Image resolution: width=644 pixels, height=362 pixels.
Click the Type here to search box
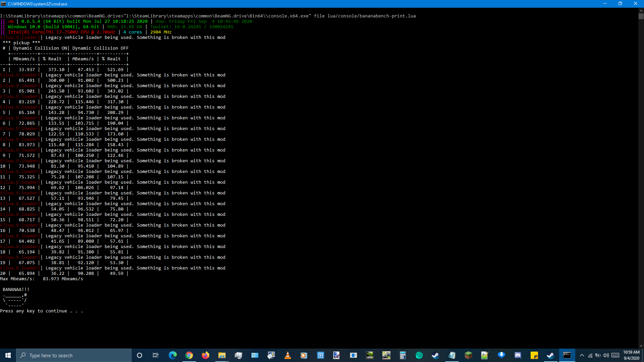[x=74, y=355]
